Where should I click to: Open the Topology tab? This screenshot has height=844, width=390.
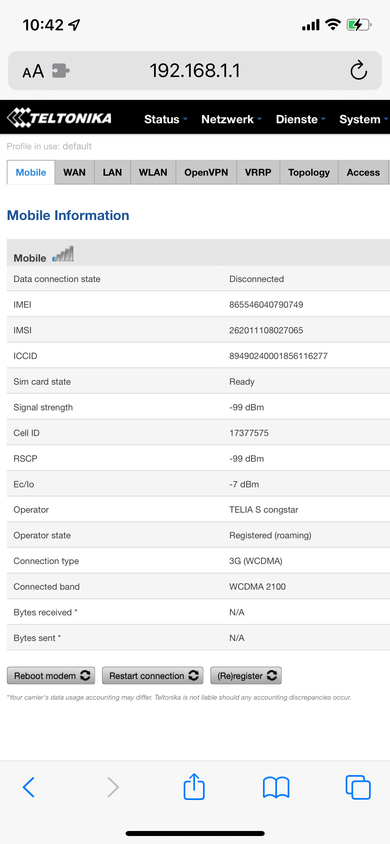[x=309, y=172]
